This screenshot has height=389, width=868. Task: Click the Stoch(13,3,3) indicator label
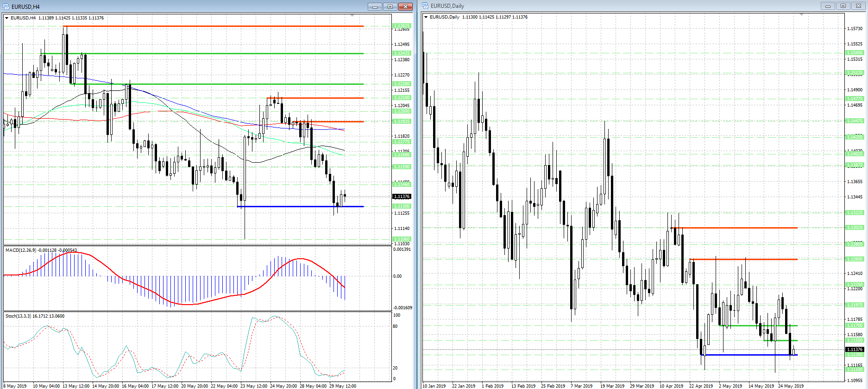tap(18, 316)
